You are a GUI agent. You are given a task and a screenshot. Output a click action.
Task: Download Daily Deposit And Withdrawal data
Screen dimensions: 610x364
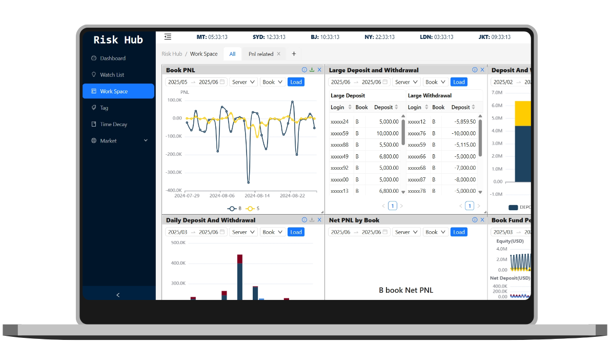312,220
